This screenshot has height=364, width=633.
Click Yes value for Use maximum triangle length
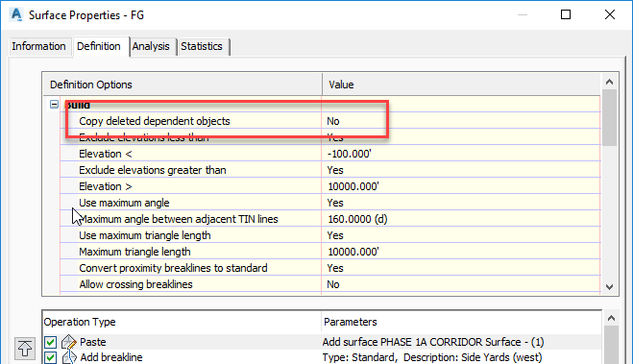click(335, 235)
